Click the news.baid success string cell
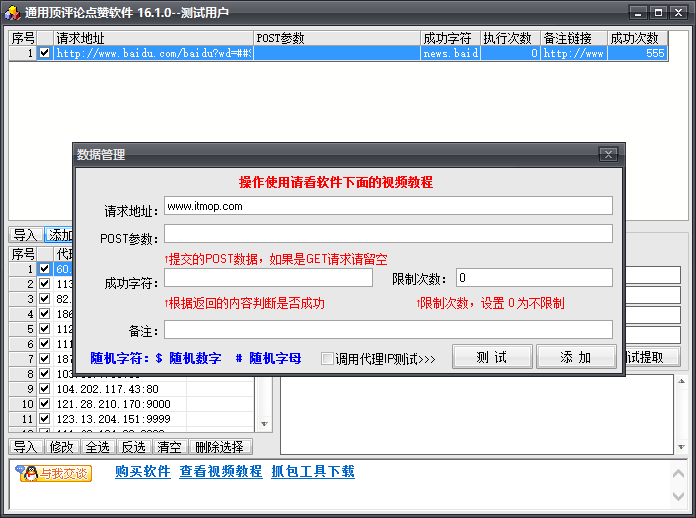Image resolution: width=696 pixels, height=518 pixels. (451, 53)
